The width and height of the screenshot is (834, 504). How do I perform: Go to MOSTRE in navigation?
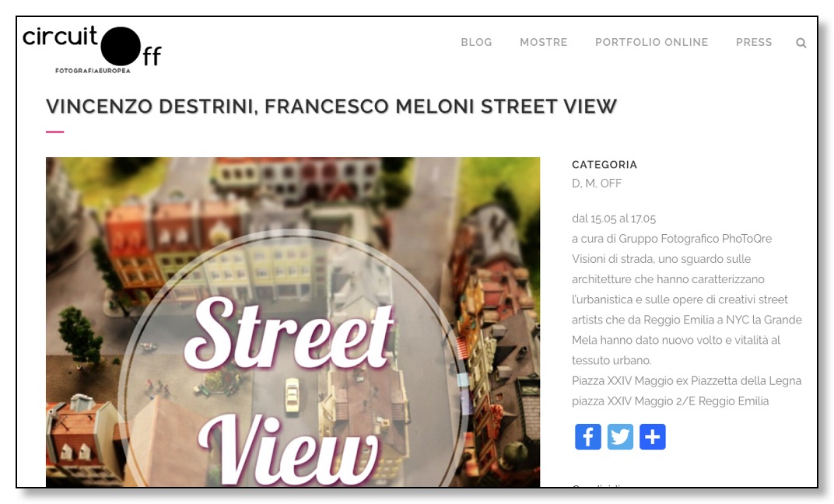[544, 42]
